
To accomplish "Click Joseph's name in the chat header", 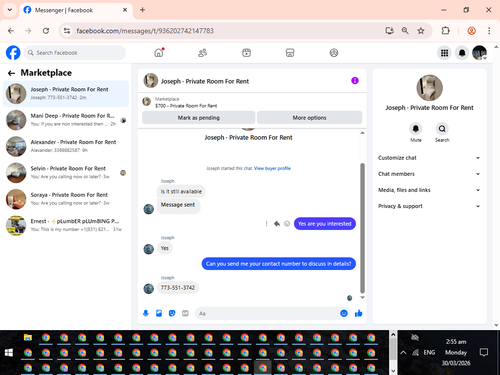I will (205, 81).
